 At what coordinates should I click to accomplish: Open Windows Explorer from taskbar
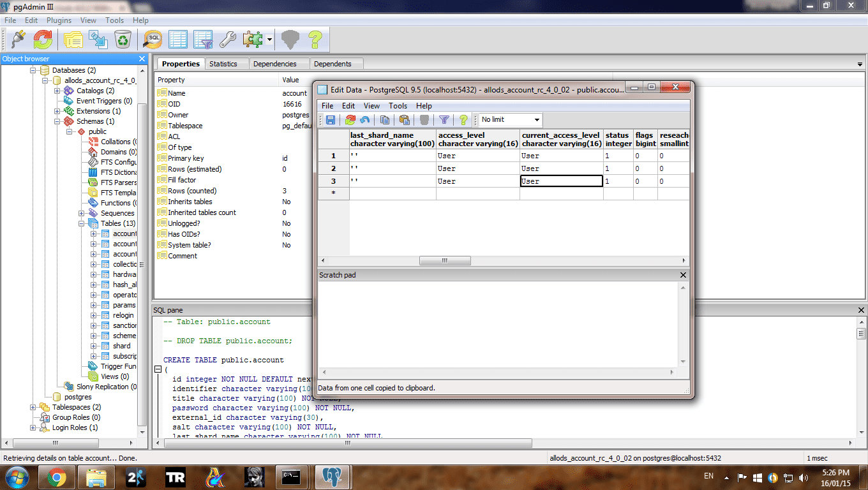[x=96, y=477]
